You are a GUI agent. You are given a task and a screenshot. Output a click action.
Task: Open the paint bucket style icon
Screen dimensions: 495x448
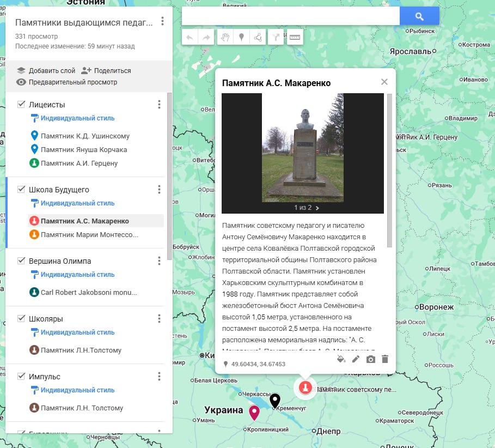[341, 359]
